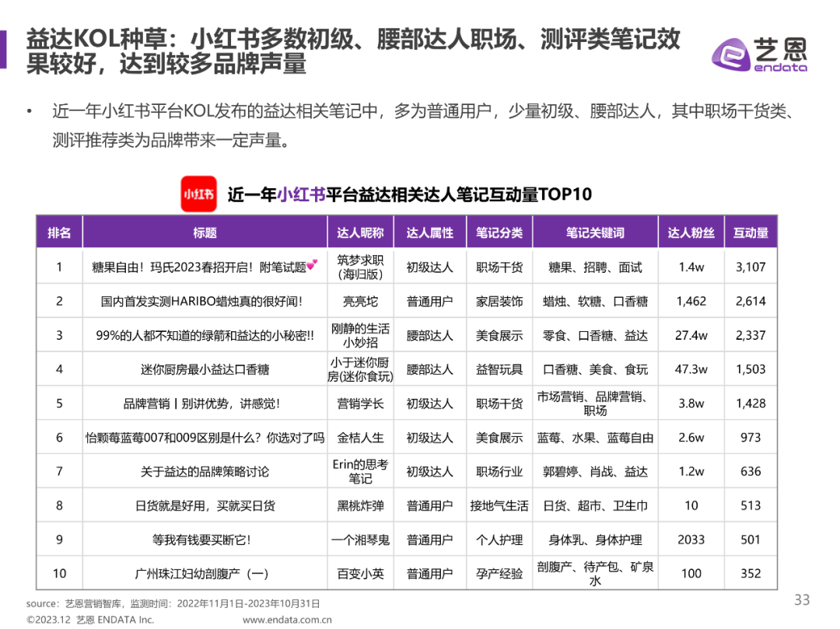Image resolution: width=840 pixels, height=629 pixels.
Task: Click category 接地气生活
Action: (x=499, y=506)
